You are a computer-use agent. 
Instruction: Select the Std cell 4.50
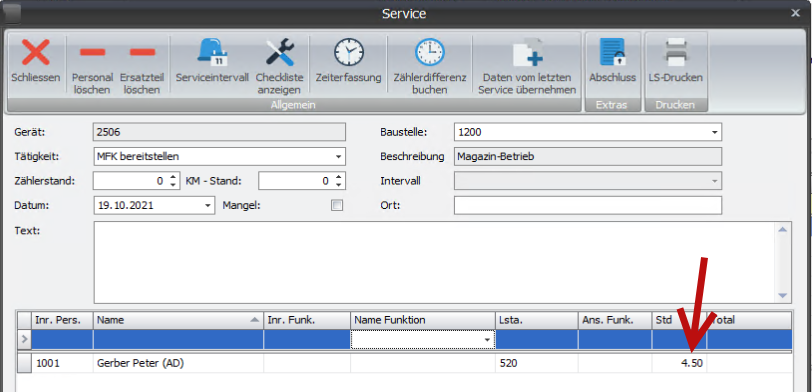(x=679, y=364)
